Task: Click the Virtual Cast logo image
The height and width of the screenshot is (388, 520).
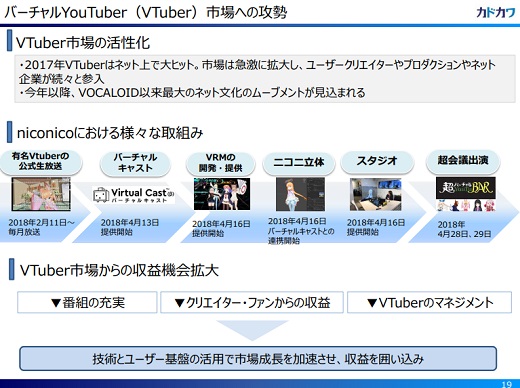Action: point(134,195)
